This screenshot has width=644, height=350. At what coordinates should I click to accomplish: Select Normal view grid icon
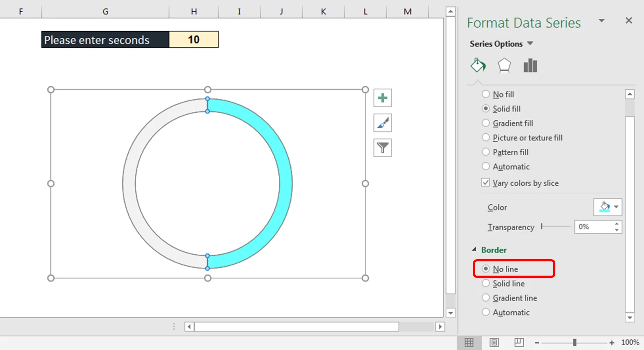click(x=469, y=342)
